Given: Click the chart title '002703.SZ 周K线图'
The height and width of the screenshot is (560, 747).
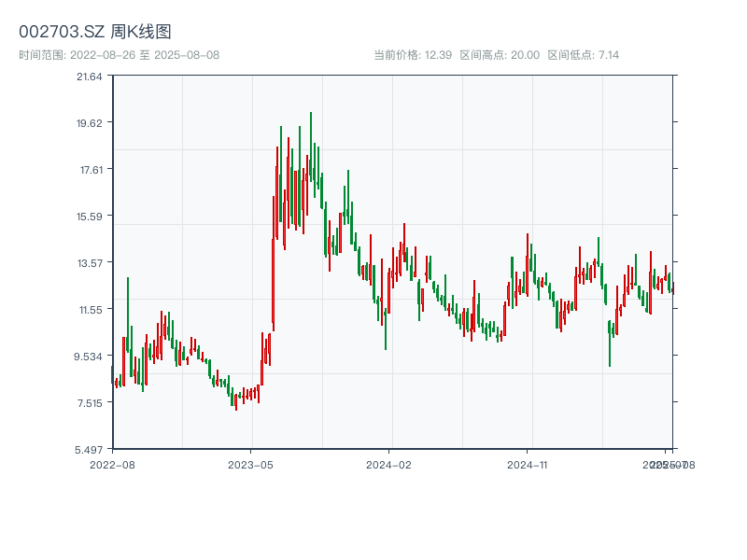Looking at the screenshot, I should [95, 32].
